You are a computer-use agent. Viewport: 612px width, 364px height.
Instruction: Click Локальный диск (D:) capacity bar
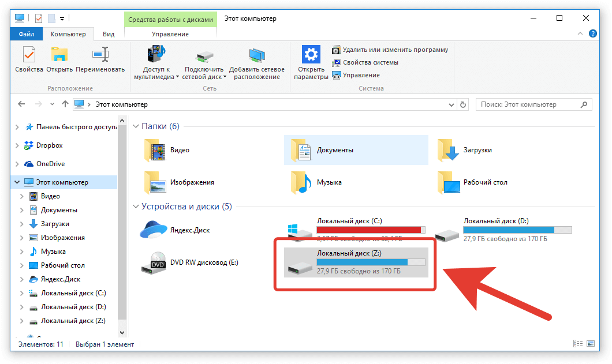517,230
